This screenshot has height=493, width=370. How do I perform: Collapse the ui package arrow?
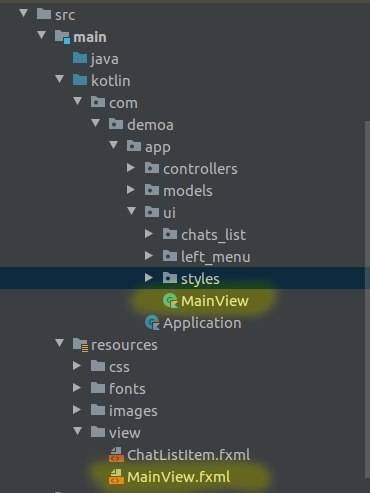click(132, 211)
